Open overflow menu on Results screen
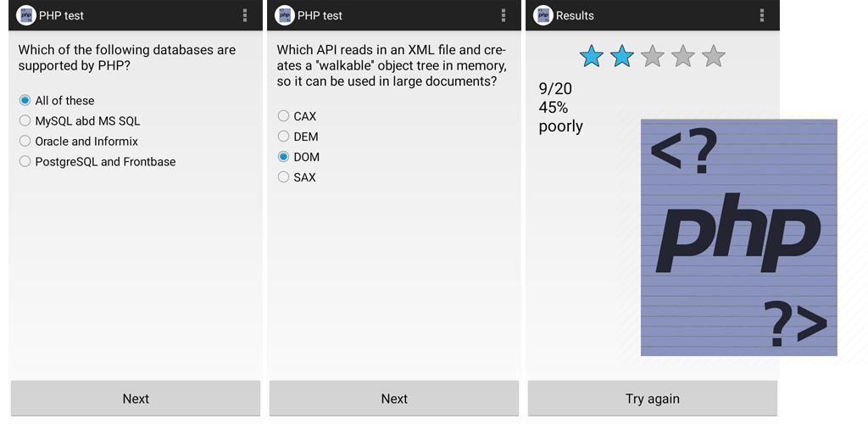This screenshot has height=424, width=868. coord(762,15)
